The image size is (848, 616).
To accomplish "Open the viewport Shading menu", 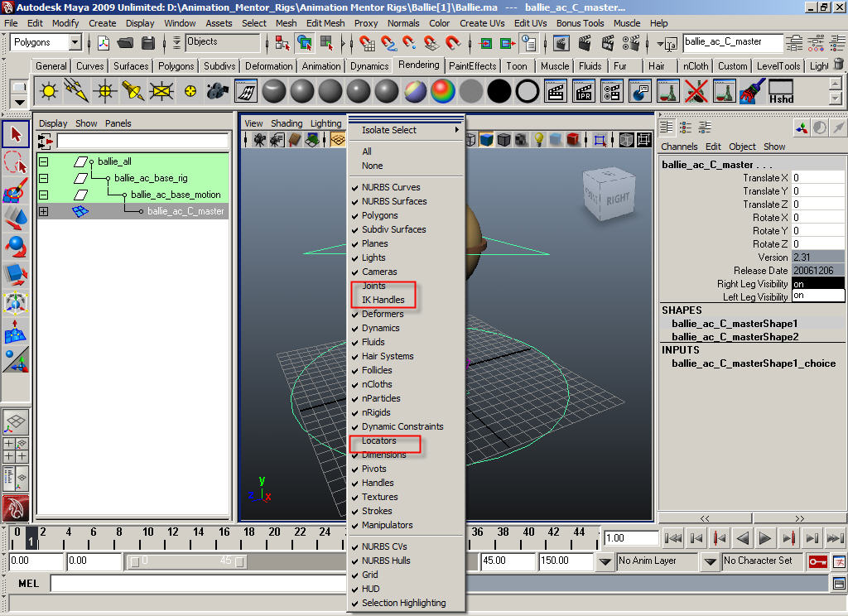I will [287, 123].
